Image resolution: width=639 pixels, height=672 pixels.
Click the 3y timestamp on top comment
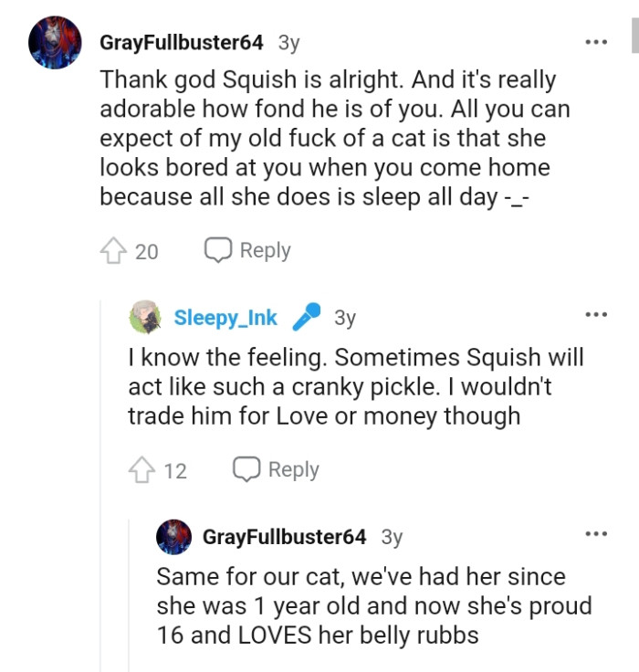click(x=288, y=43)
